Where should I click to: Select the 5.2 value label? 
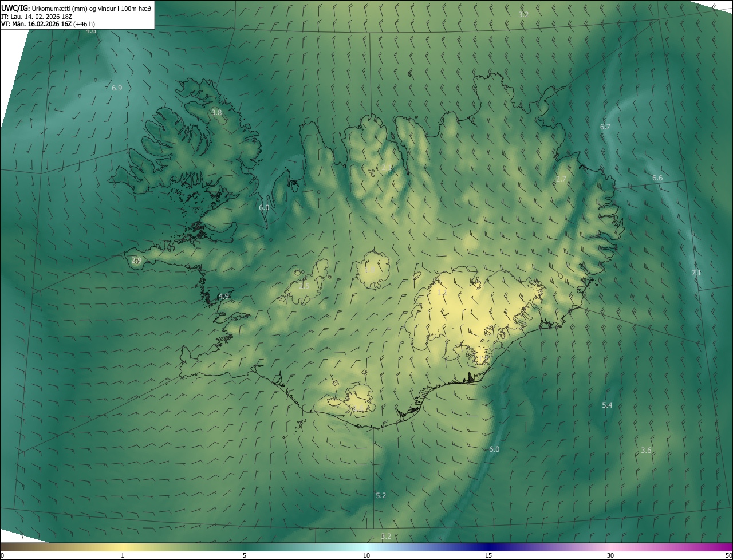(x=381, y=496)
